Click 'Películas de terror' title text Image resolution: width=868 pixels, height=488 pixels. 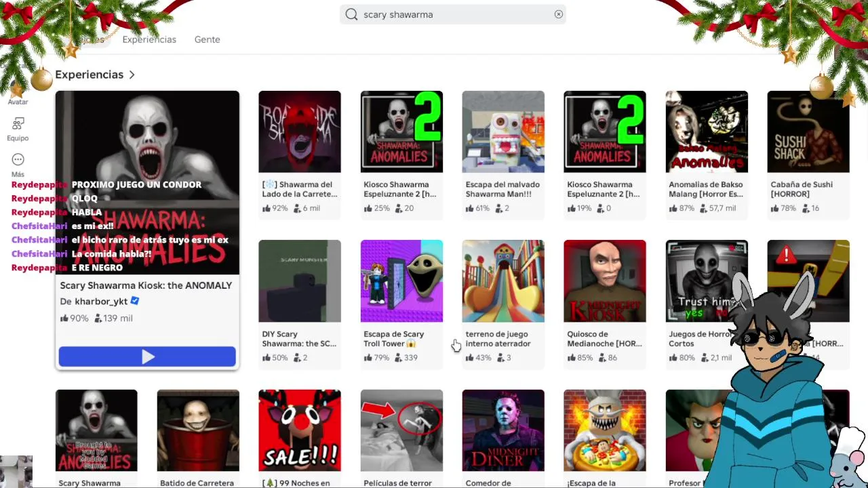click(397, 483)
